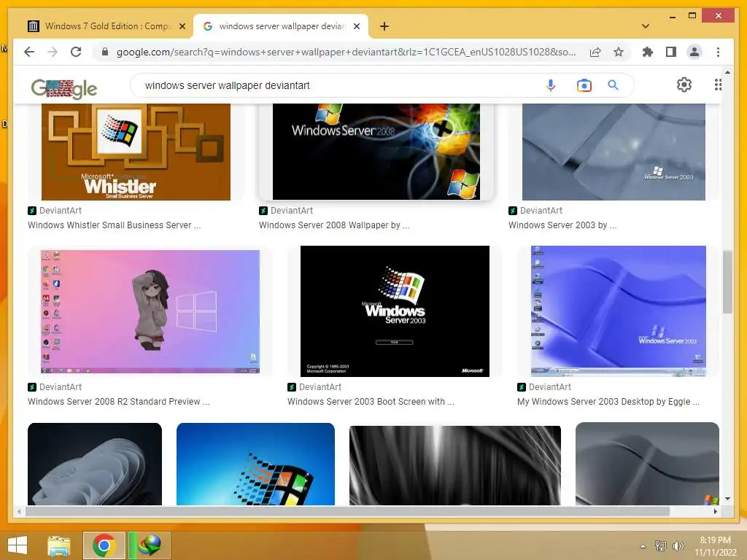Click the scroll down arrow
Viewport: 747px width, 560px height.
coord(727,499)
